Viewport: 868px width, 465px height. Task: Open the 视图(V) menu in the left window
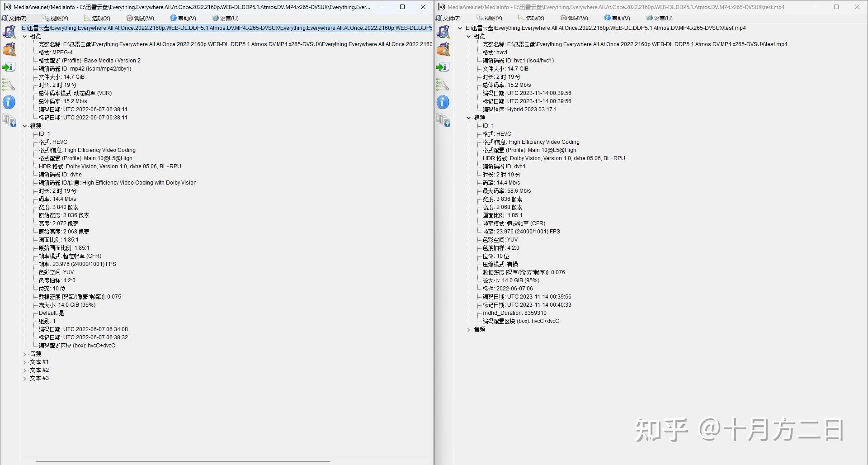pos(56,18)
